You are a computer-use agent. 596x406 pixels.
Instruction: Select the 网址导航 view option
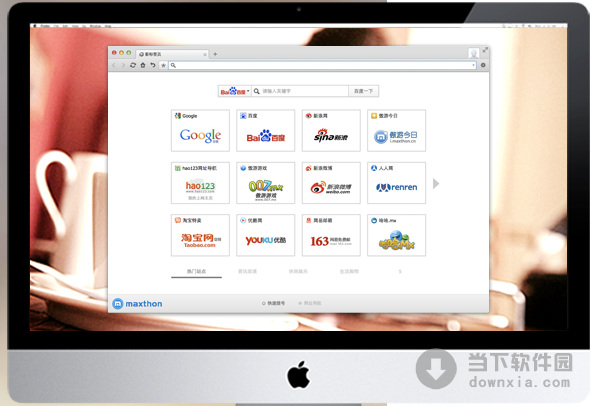(x=310, y=303)
